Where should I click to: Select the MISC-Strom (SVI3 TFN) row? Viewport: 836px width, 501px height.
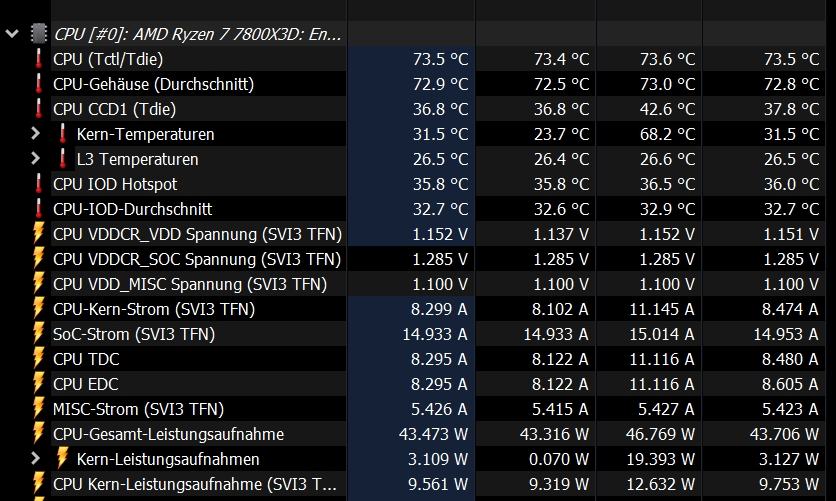coord(138,409)
